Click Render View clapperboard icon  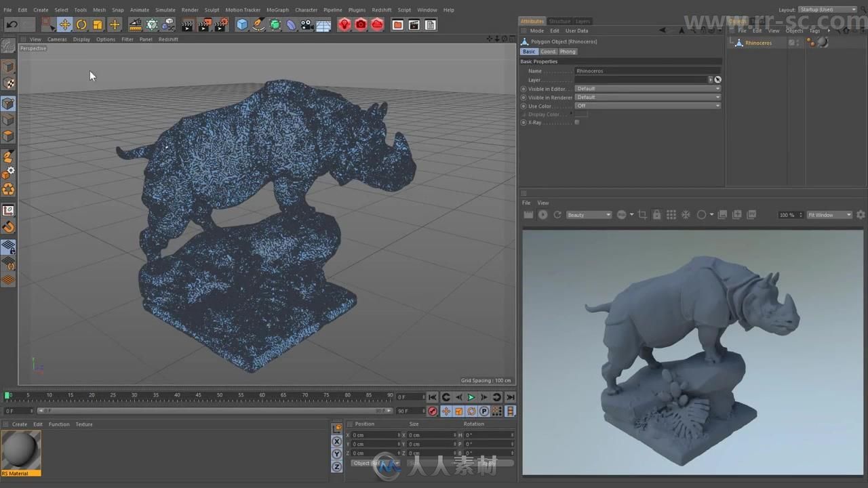click(x=187, y=25)
